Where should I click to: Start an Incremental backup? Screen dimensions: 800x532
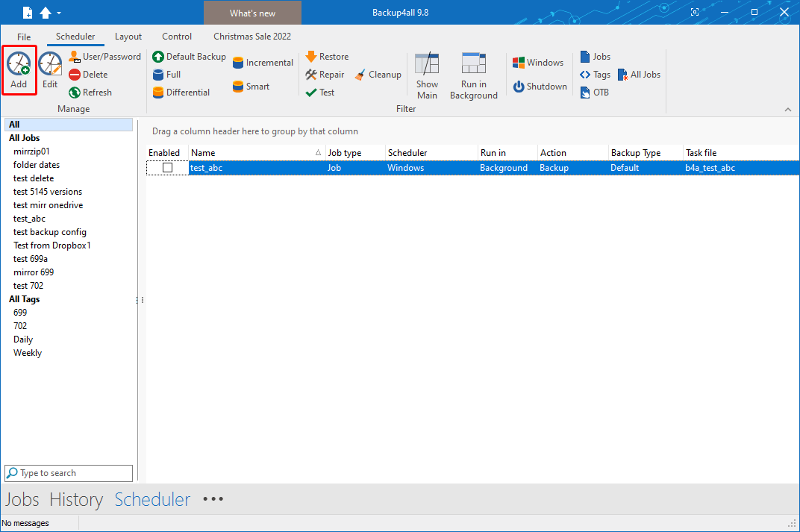coord(262,62)
